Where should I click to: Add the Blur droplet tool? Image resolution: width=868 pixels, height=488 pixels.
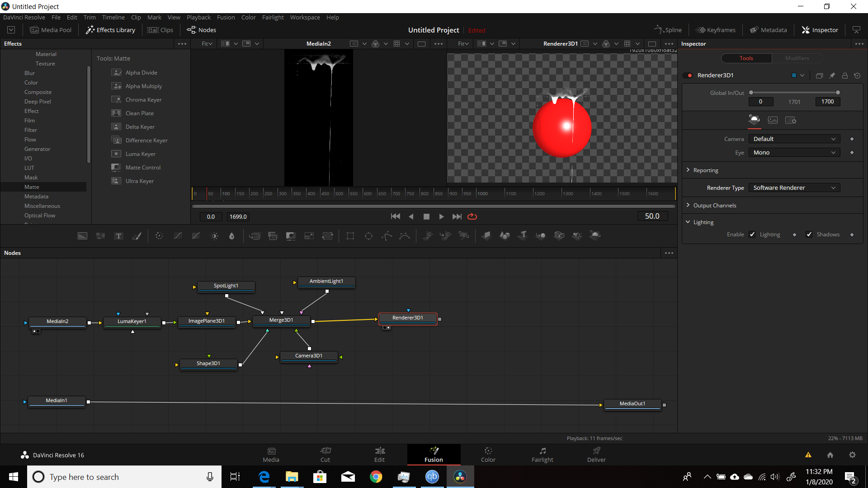(x=232, y=236)
